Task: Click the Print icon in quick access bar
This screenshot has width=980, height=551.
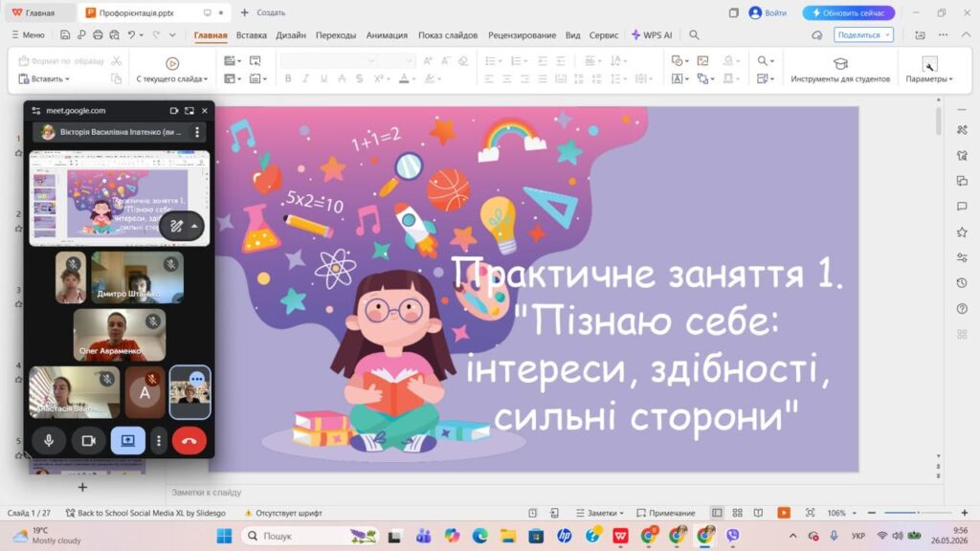Action: tap(98, 35)
